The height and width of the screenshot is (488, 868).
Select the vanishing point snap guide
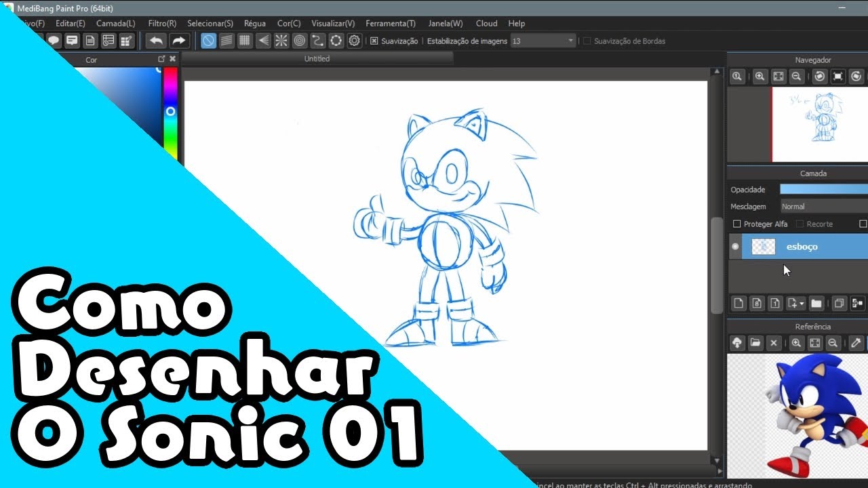[x=263, y=41]
